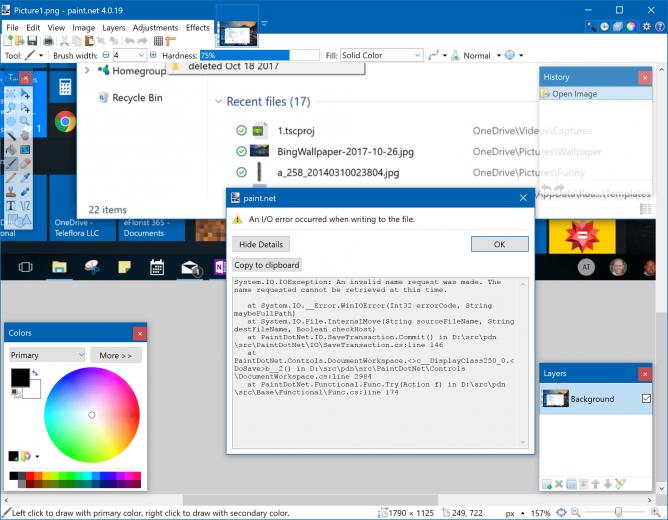
Task: Adjust the Hardness 75% slider
Action: tap(259, 55)
